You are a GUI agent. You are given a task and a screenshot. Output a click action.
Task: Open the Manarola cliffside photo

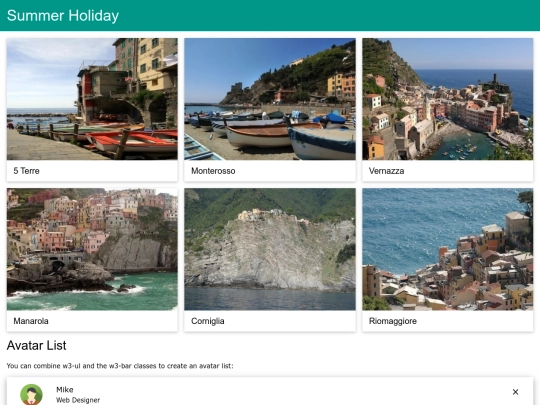click(x=92, y=249)
